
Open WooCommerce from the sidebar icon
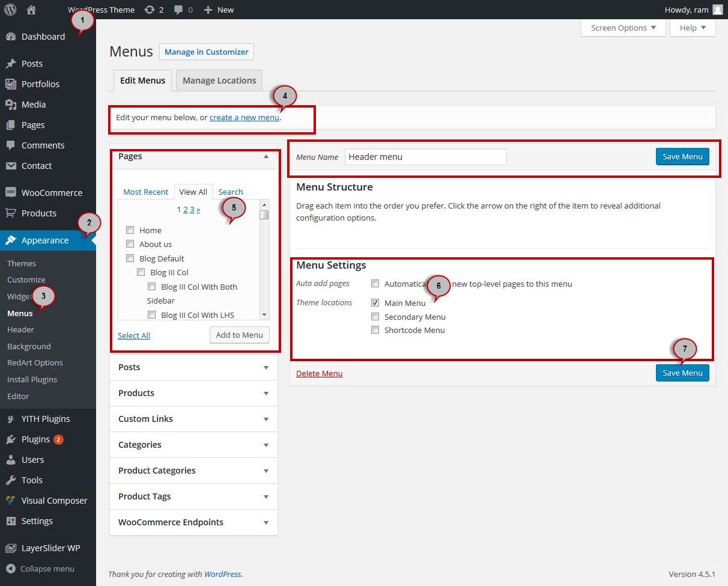pyautogui.click(x=11, y=193)
